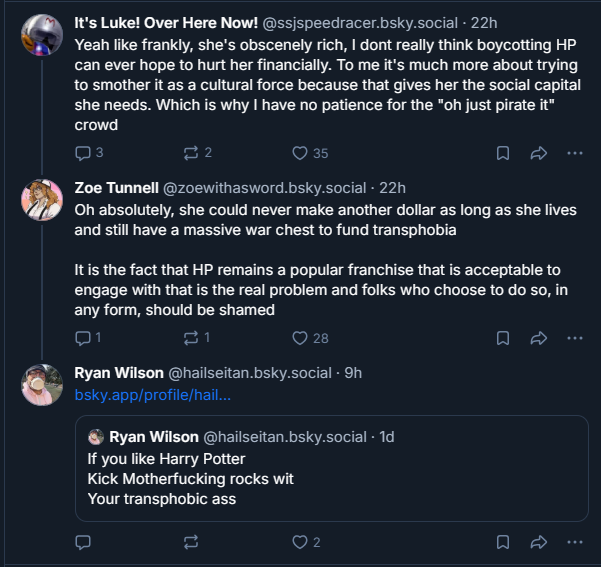Viewport: 601px width, 567px height.
Task: Open the bsky.app/profile/hail... link
Action: pos(153,395)
